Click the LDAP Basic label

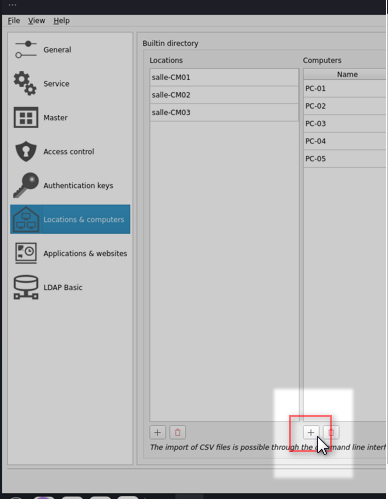(x=63, y=287)
